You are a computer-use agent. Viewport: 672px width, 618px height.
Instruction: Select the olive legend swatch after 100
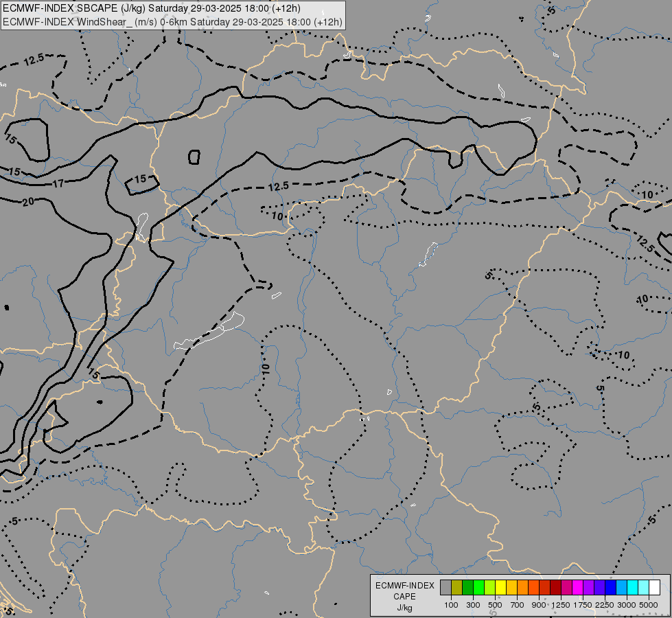(456, 587)
